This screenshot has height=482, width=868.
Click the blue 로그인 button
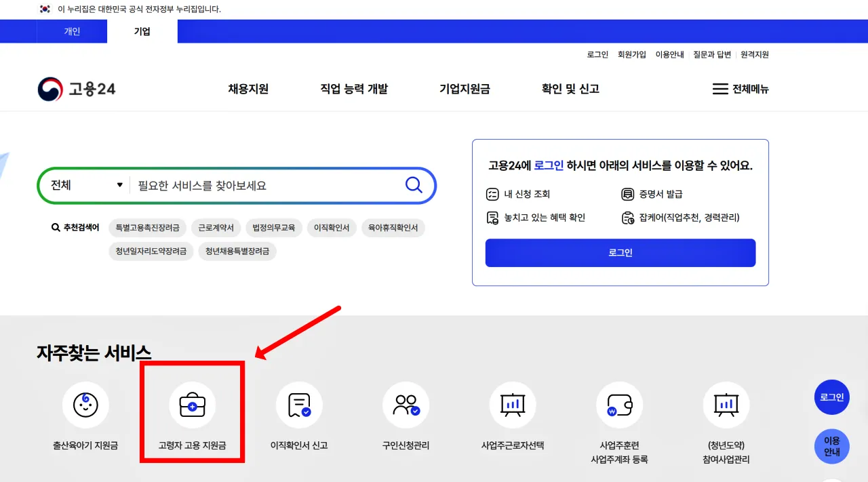click(x=620, y=252)
